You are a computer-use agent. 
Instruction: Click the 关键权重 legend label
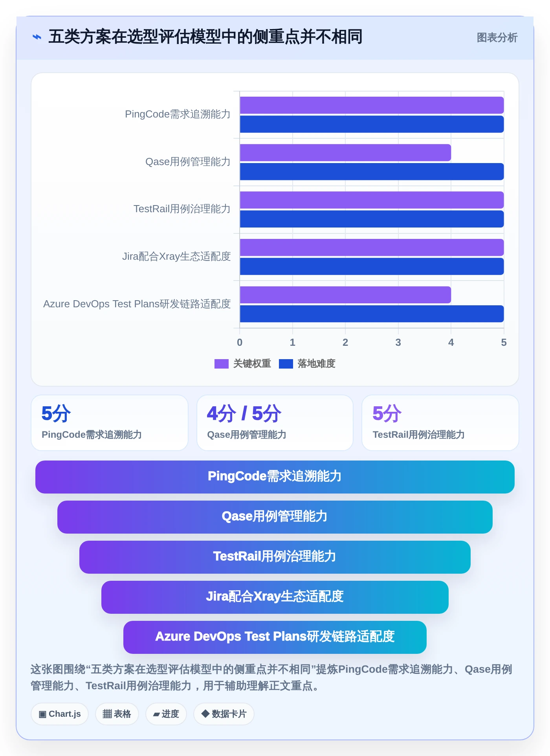(x=252, y=364)
